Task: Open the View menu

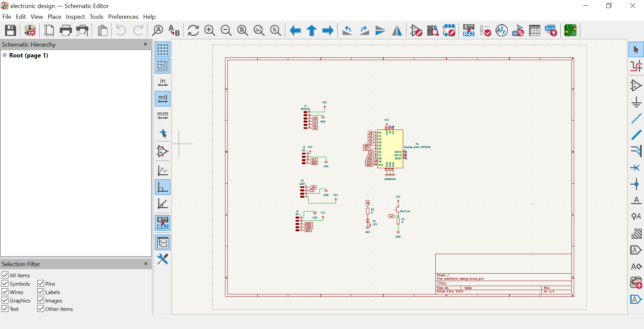Action: click(37, 17)
